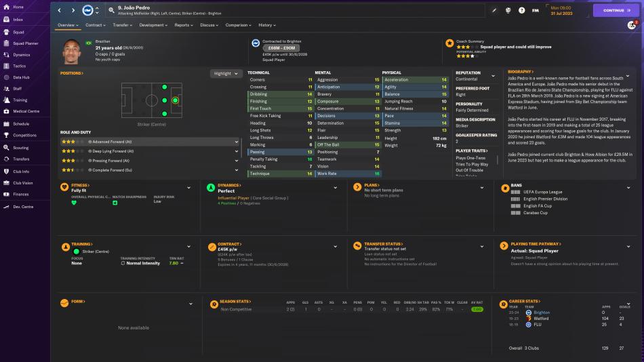The width and height of the screenshot is (644, 362).
Task: Select the Striker (Centre) position dot on pitch
Action: (175, 100)
